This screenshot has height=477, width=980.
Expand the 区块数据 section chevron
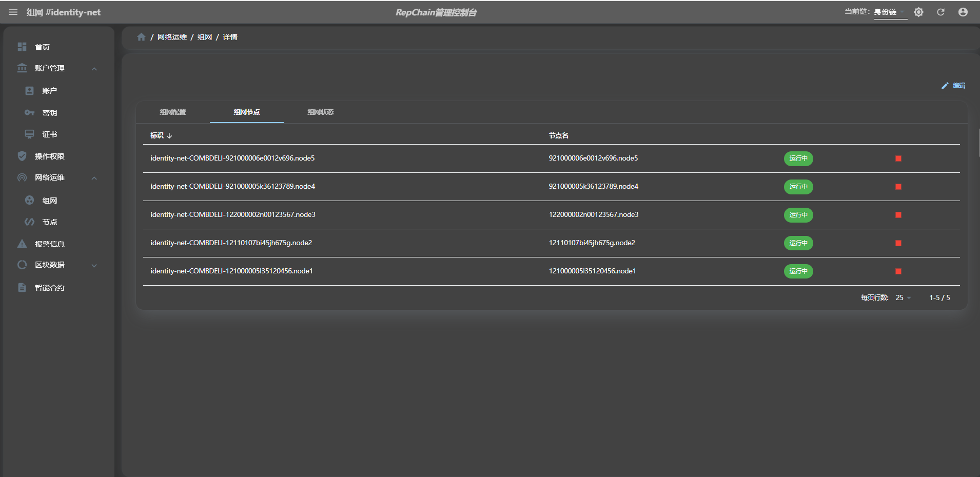pyautogui.click(x=94, y=266)
